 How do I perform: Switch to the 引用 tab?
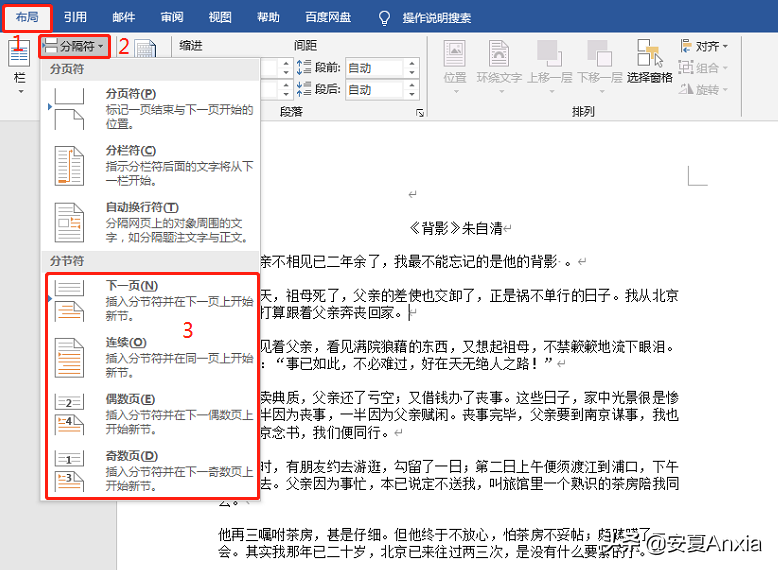pos(75,17)
